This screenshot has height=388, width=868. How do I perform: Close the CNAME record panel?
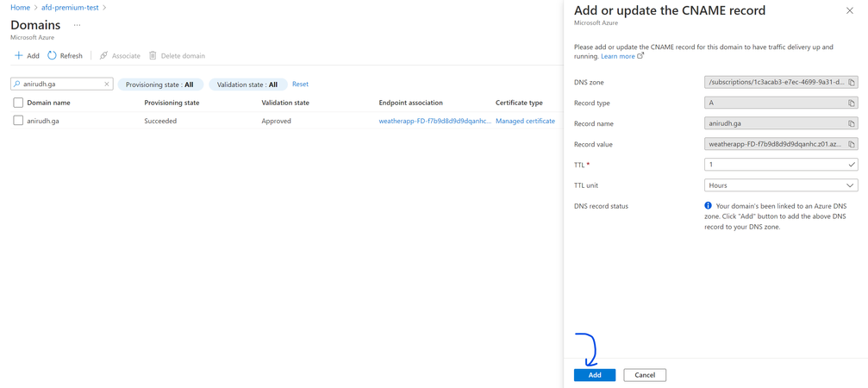pos(850,10)
